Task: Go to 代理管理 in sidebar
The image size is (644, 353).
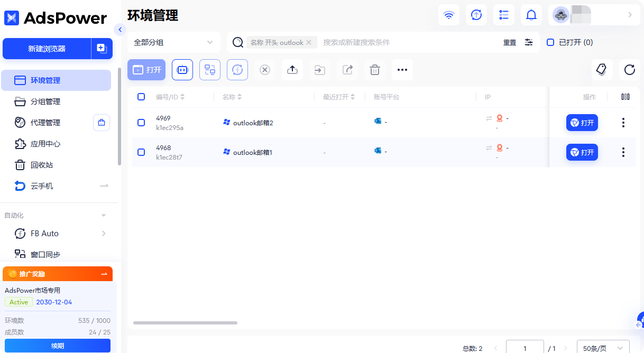Action: 45,123
